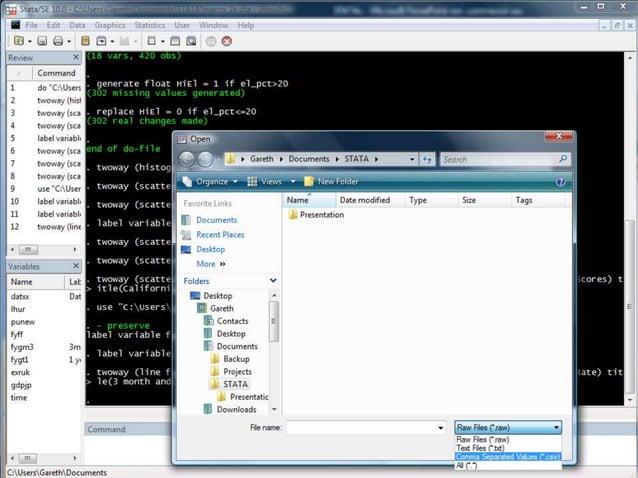Select the Projects folder in tree
This screenshot has height=478, width=638.
pyautogui.click(x=237, y=371)
